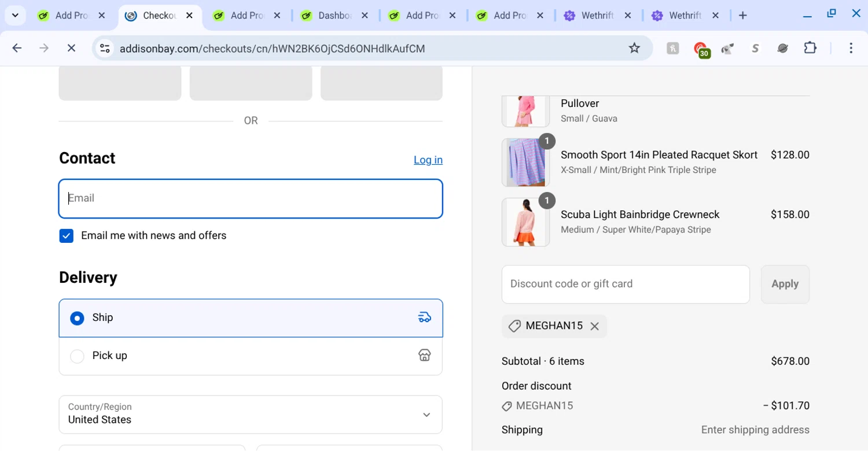868x451 pixels.
Task: Click the Bainbridge Crewneck product thumbnail
Action: [x=525, y=222]
